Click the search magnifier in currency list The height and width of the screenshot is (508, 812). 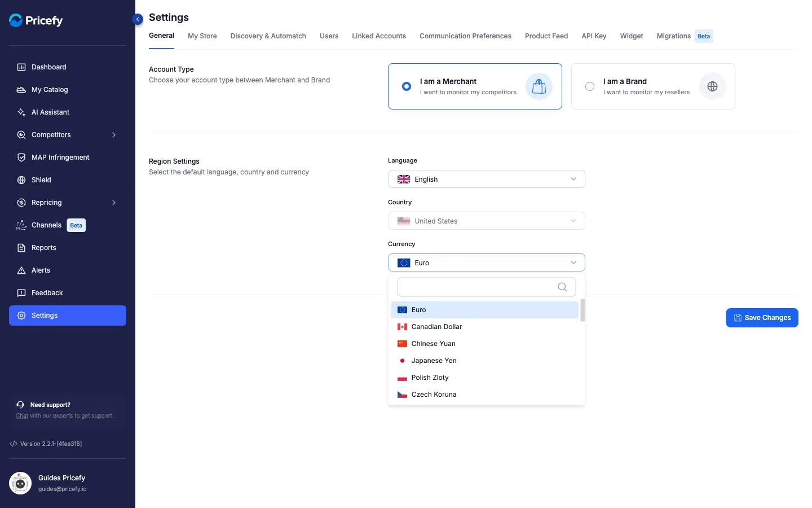[x=562, y=287]
